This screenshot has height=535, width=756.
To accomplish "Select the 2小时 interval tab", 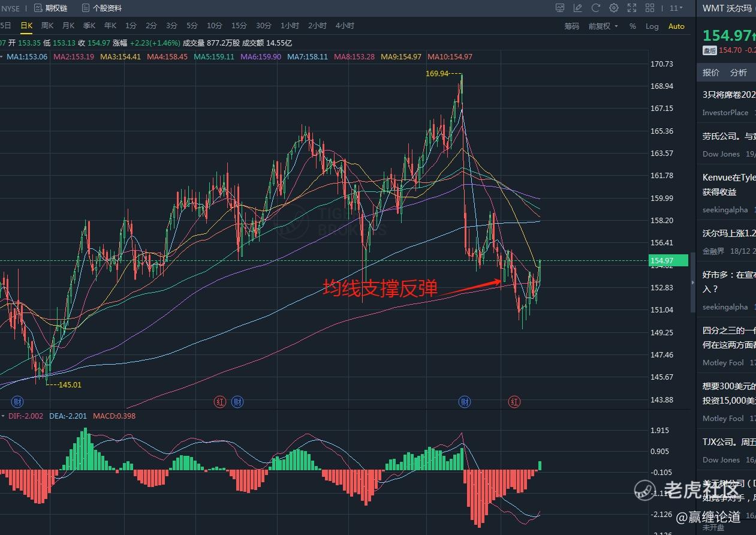I will (317, 26).
